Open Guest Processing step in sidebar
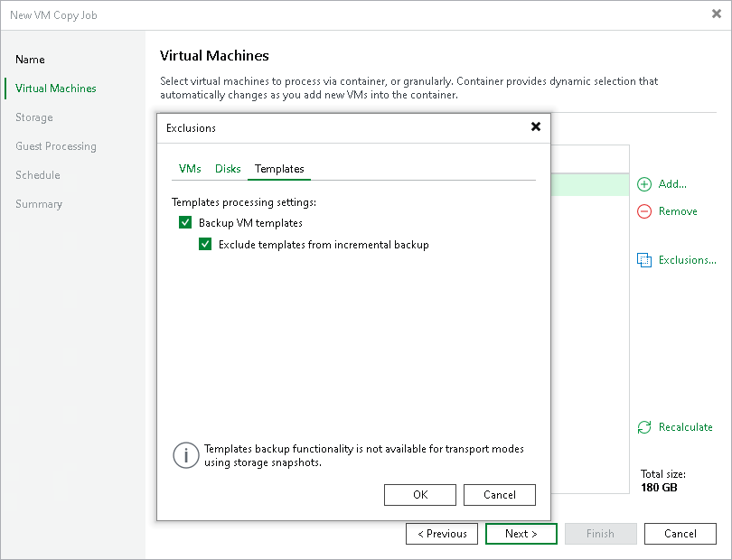732x560 pixels. (56, 146)
